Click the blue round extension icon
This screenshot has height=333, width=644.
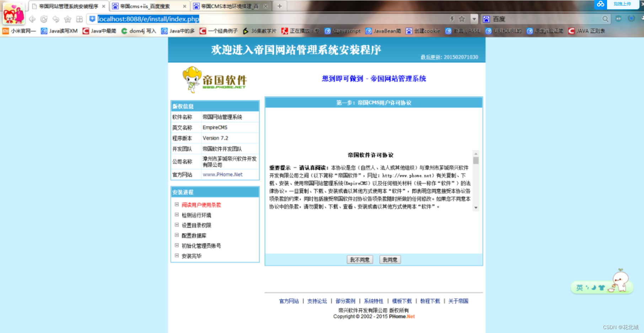point(632,18)
